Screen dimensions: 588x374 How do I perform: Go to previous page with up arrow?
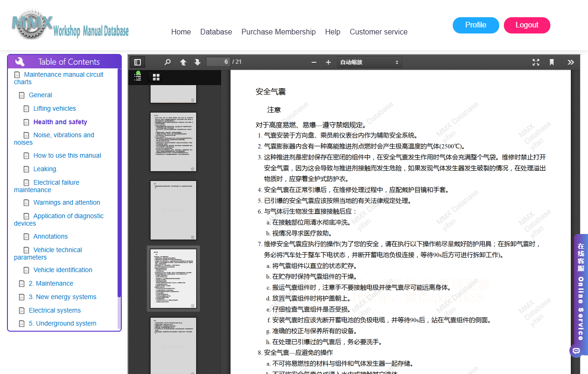[x=183, y=62]
